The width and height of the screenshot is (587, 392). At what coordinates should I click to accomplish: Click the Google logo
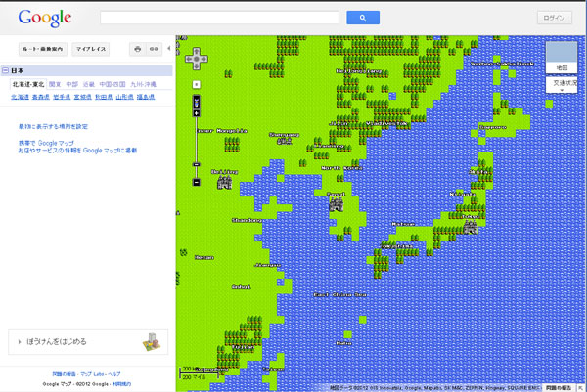41,18
